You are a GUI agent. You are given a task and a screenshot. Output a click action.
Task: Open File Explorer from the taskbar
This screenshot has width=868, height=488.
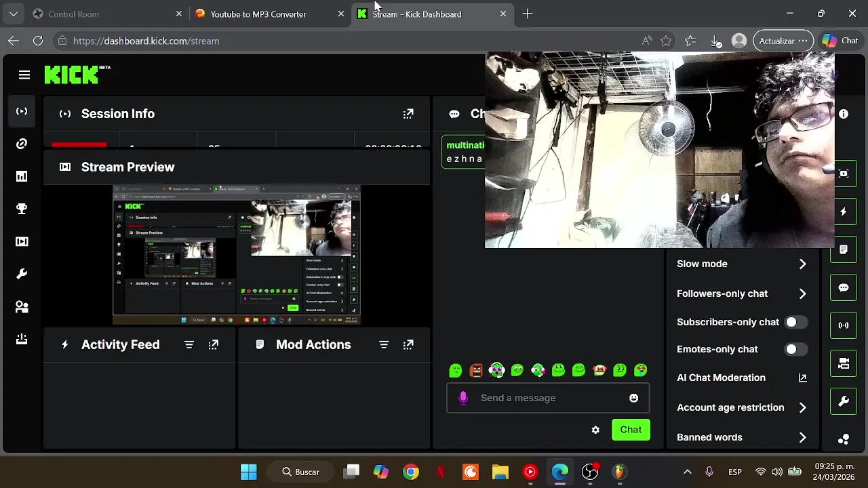tap(500, 472)
